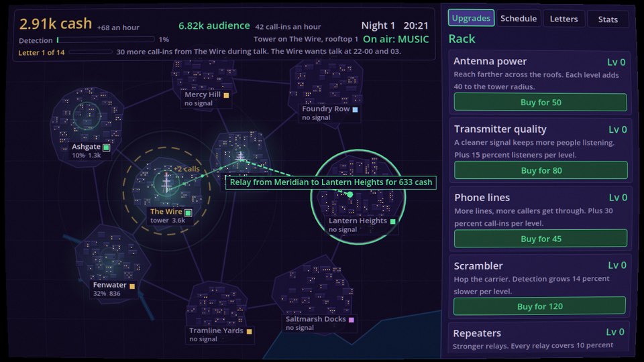644x362 pixels.
Task: Open the Upgrades tab
Action: (x=471, y=18)
